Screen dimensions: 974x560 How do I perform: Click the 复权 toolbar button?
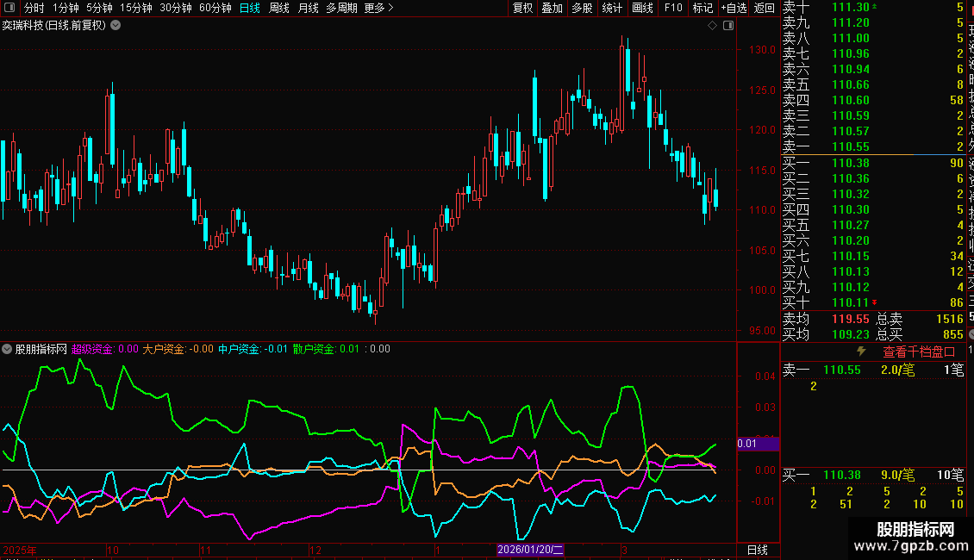[x=522, y=8]
